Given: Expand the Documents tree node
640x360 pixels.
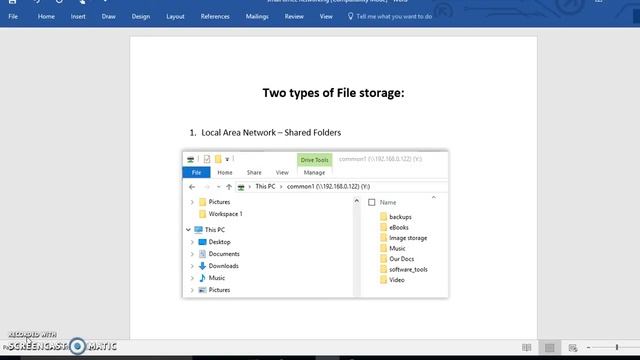Looking at the screenshot, I should tap(192, 254).
